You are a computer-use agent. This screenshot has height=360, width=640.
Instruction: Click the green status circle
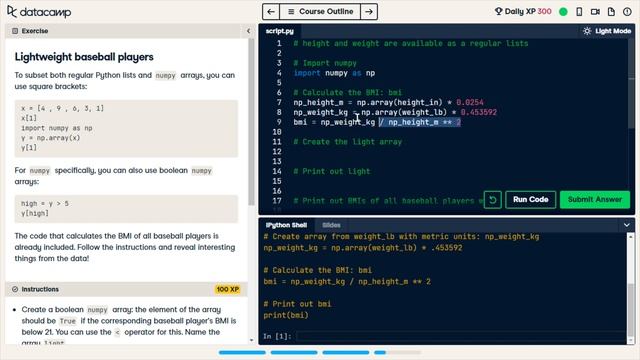pos(563,11)
